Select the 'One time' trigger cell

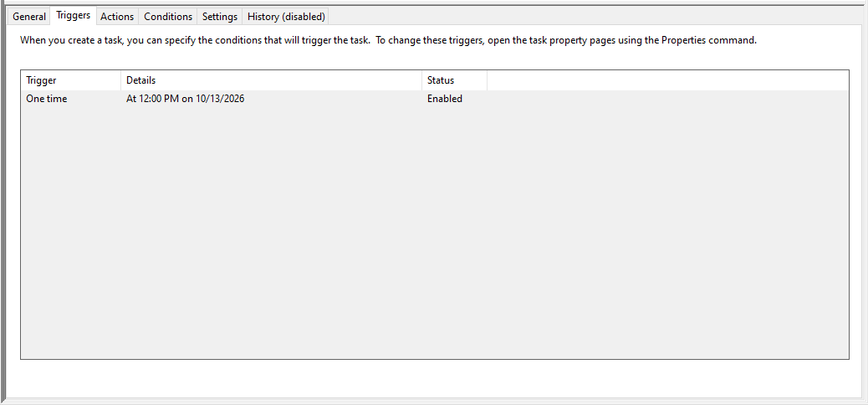click(x=47, y=100)
